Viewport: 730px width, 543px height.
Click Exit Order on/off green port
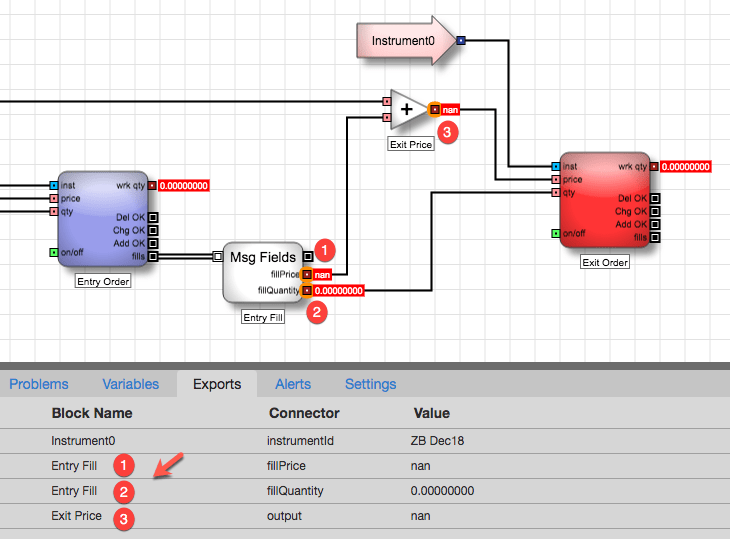click(555, 233)
